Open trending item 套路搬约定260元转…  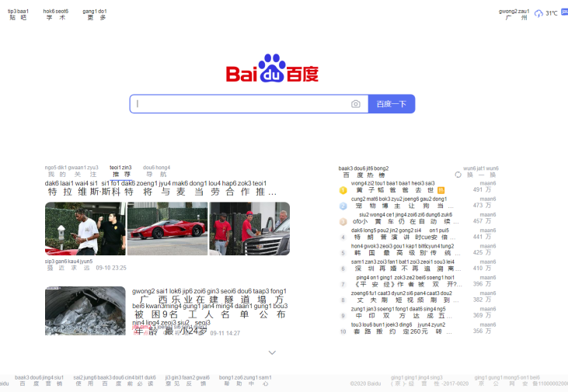click(x=402, y=328)
